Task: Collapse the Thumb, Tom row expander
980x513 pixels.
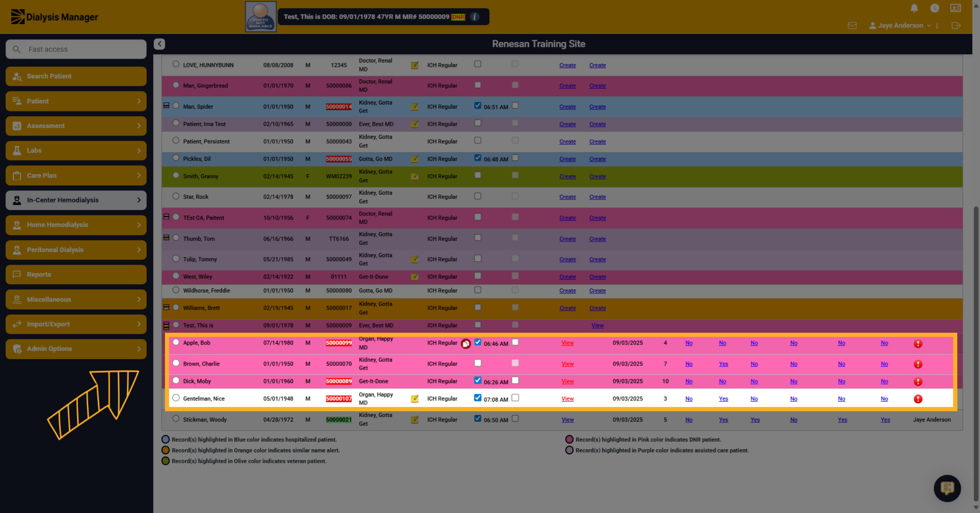Action: [x=166, y=238]
